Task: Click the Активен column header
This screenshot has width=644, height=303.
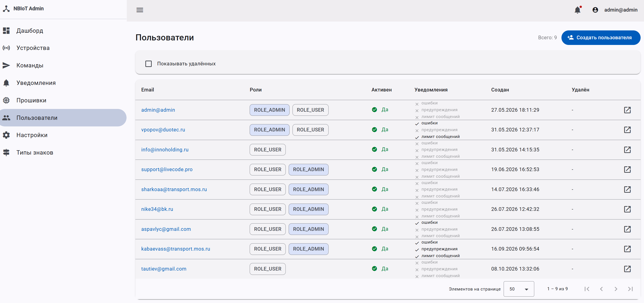Action: pyautogui.click(x=381, y=90)
